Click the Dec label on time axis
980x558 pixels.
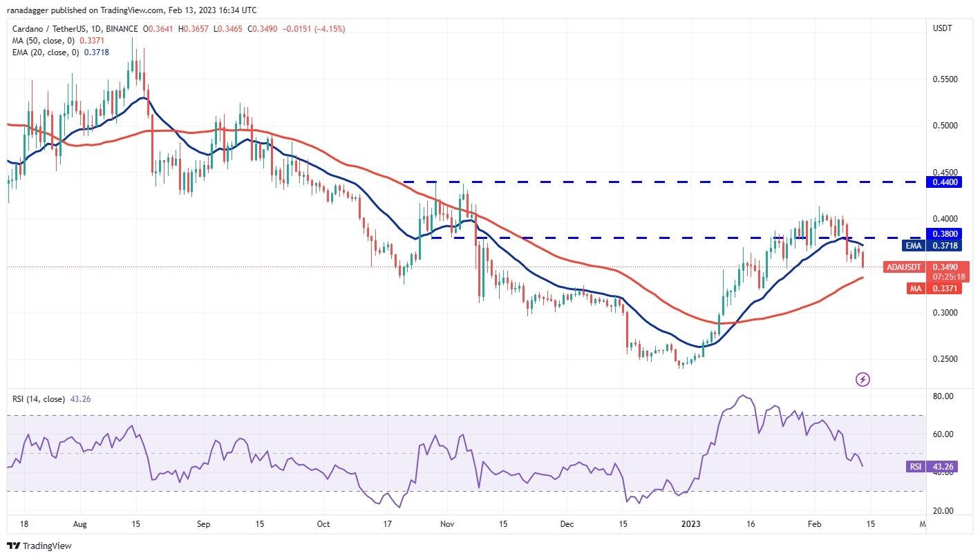click(x=567, y=524)
